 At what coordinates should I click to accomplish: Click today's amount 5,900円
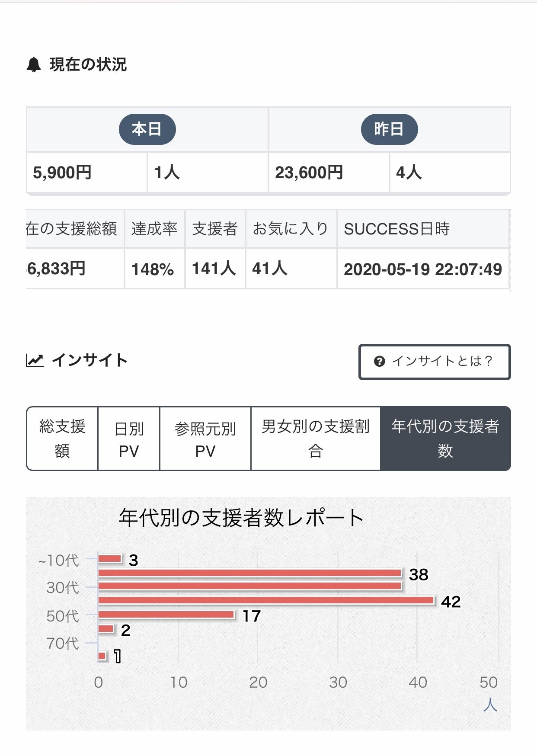62,173
